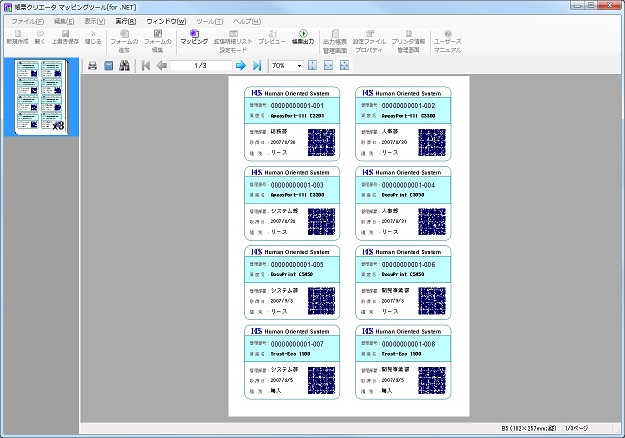Click label number 0000000001-002
625x438 pixels.
[408, 106]
